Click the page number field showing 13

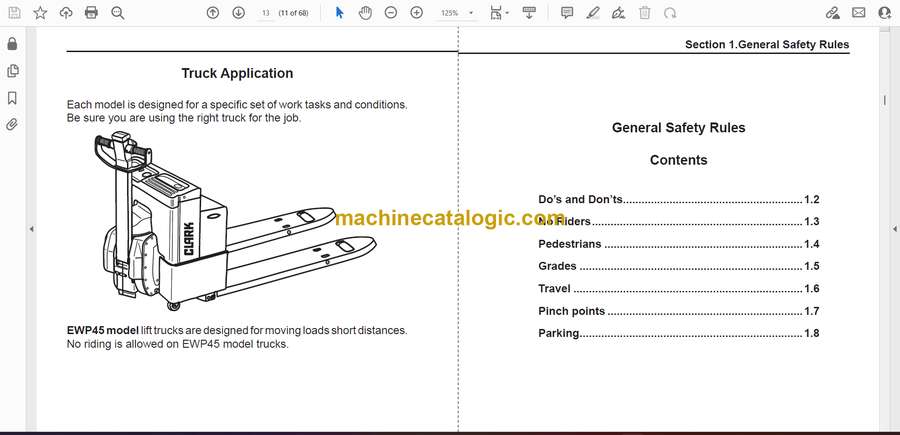pyautogui.click(x=265, y=13)
